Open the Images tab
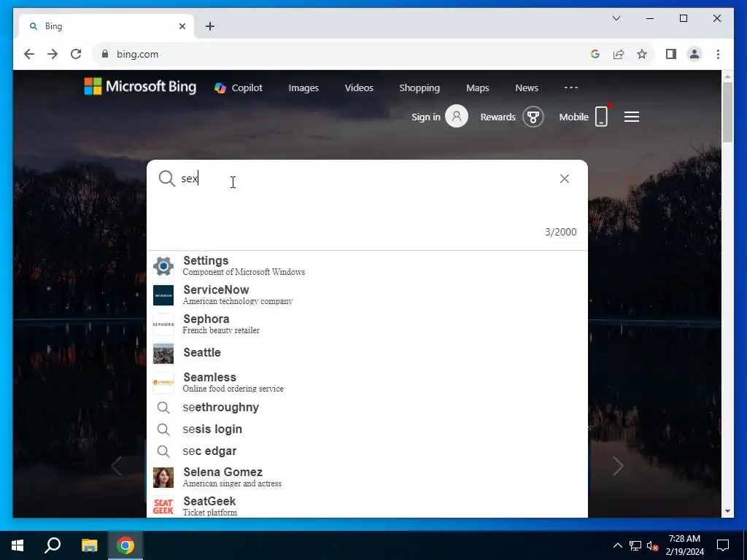Image resolution: width=747 pixels, height=560 pixels. (303, 87)
